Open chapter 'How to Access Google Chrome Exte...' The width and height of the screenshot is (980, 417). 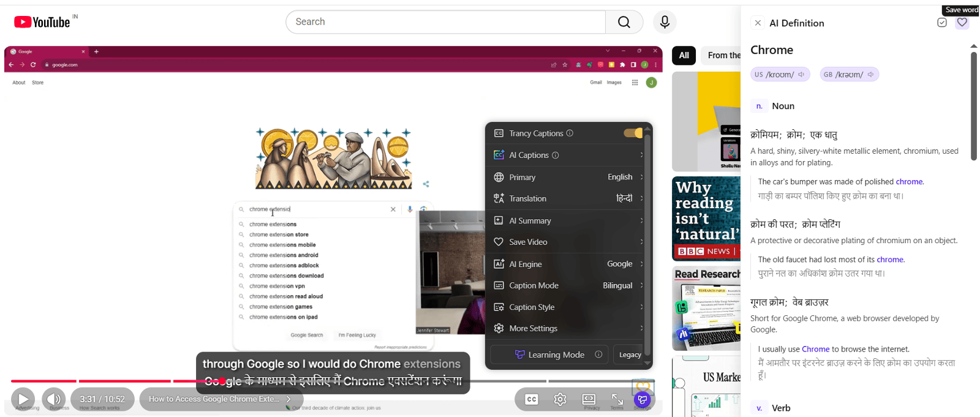tap(221, 399)
